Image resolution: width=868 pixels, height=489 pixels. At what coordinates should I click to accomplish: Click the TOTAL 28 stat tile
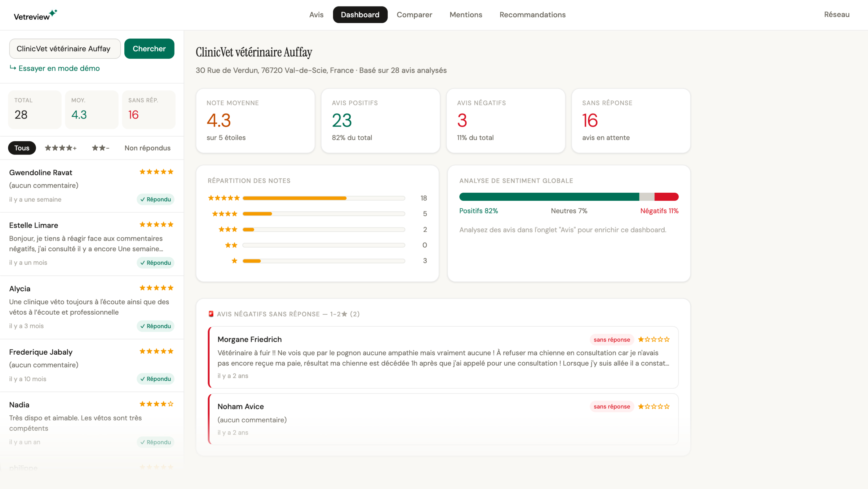point(35,110)
